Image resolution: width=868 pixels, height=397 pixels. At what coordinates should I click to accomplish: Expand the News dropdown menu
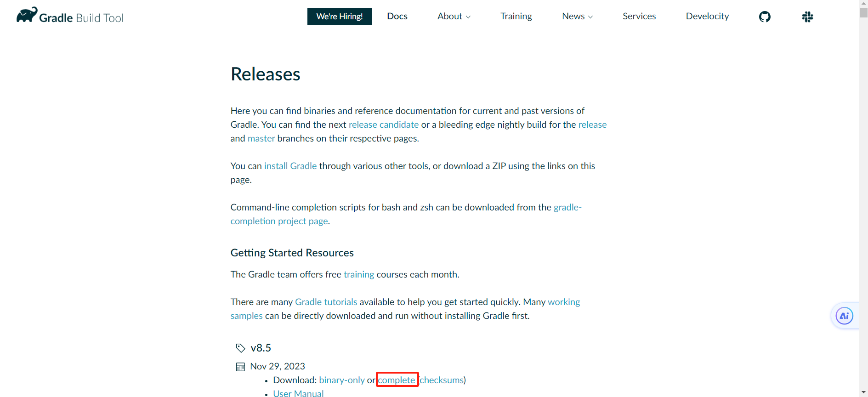coord(577,17)
